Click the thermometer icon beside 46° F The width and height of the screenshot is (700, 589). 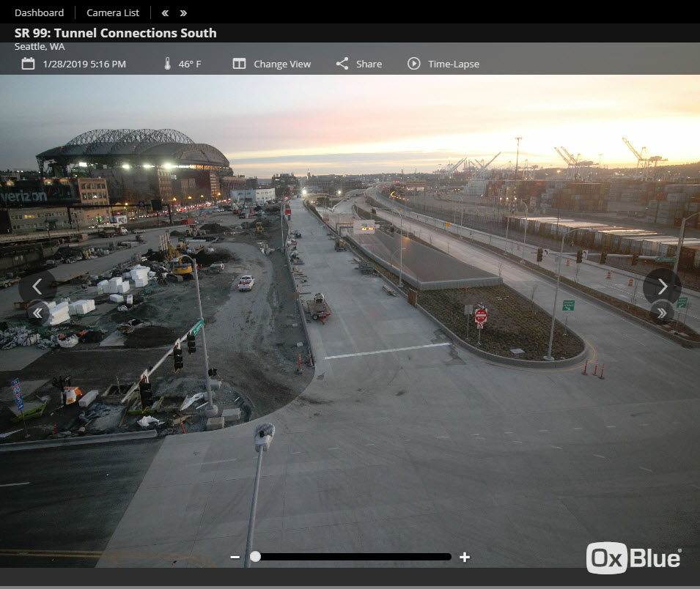point(167,64)
